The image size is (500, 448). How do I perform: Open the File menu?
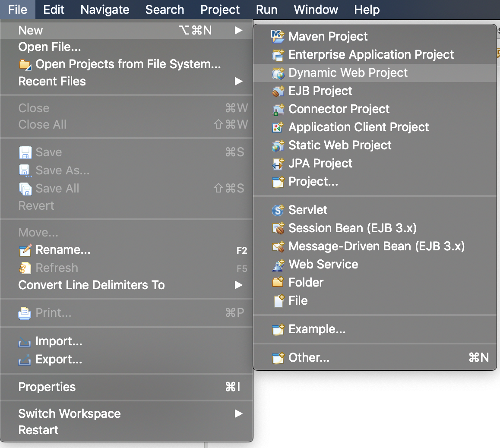click(18, 9)
